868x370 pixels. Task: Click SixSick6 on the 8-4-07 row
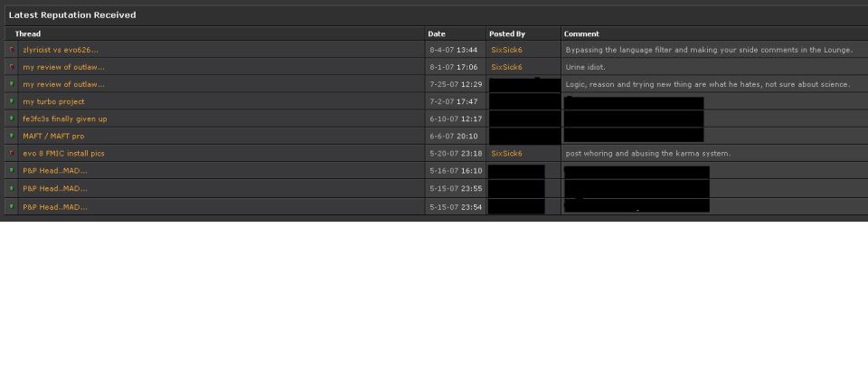point(506,50)
